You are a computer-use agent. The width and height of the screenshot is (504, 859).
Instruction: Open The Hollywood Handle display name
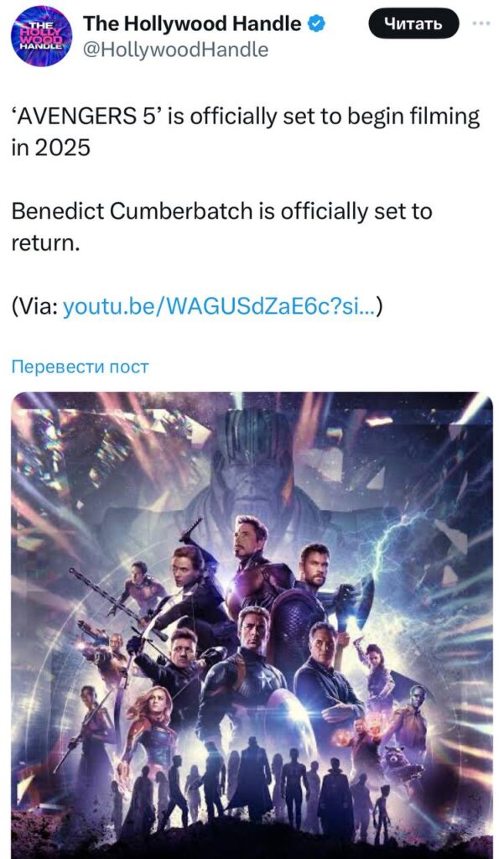pos(192,23)
